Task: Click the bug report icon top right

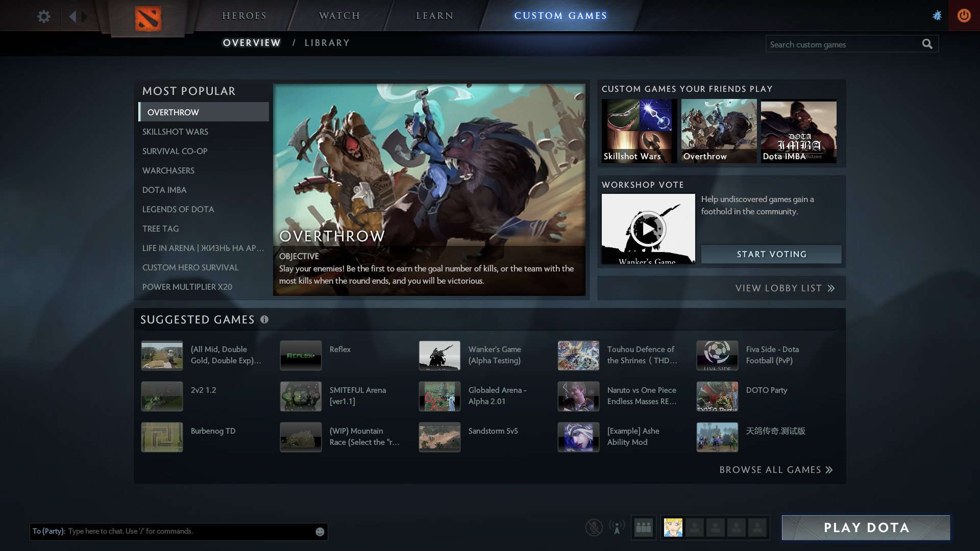Action: click(936, 15)
